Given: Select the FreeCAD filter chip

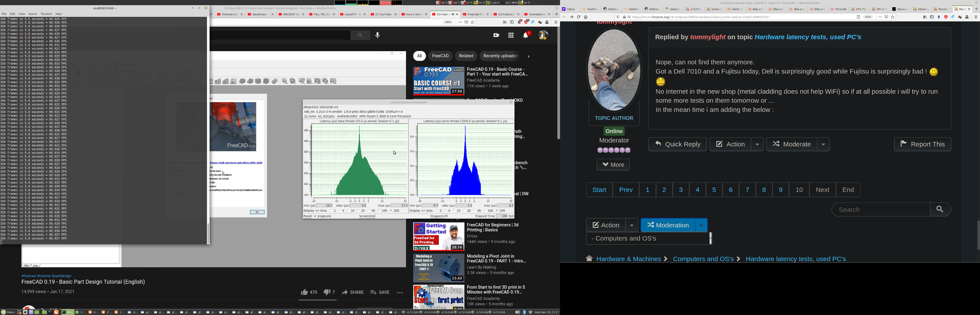Looking at the screenshot, I should click(x=440, y=56).
